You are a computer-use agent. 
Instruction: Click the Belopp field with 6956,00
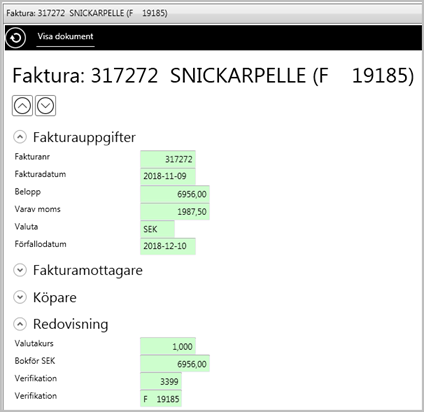[x=175, y=194]
